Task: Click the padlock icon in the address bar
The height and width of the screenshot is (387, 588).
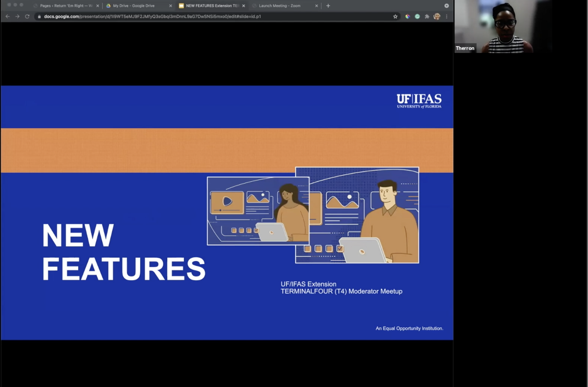Action: click(39, 17)
